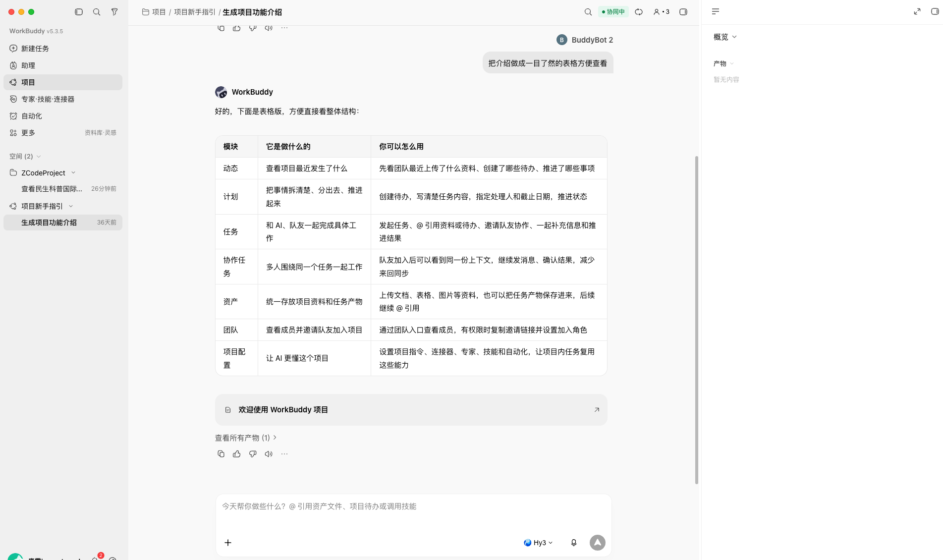Open the Hy3 model dropdown

coord(538,543)
